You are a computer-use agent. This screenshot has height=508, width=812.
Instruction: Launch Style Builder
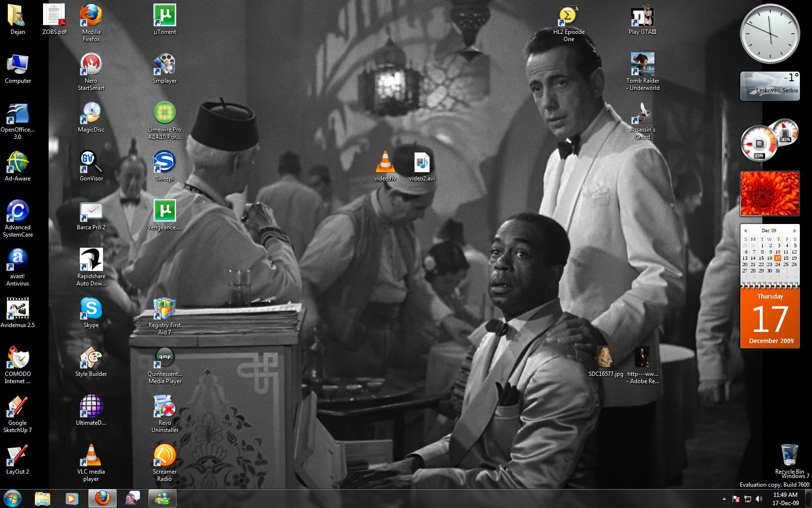(x=91, y=361)
